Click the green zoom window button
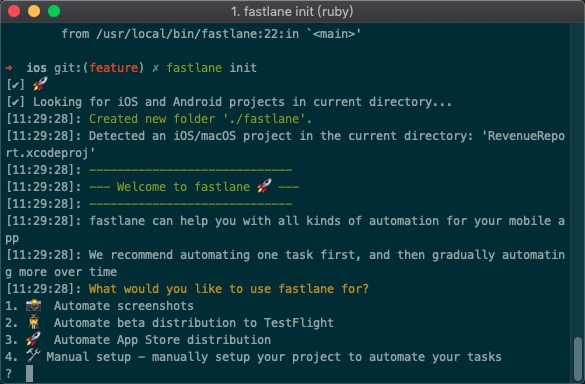The width and height of the screenshot is (585, 384). click(54, 11)
